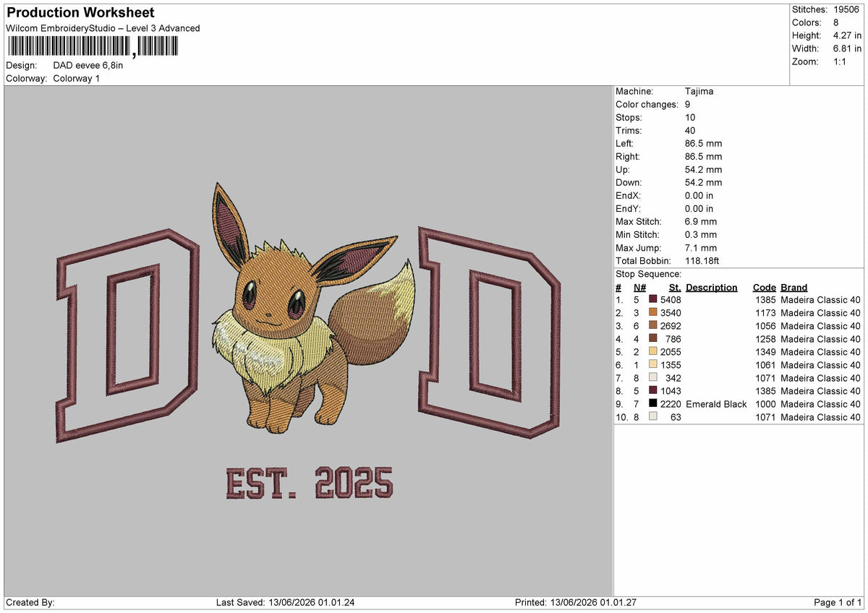This screenshot has width=868, height=613.
Task: Click the orange swatch in the 3540 stitches row
Action: click(x=653, y=313)
